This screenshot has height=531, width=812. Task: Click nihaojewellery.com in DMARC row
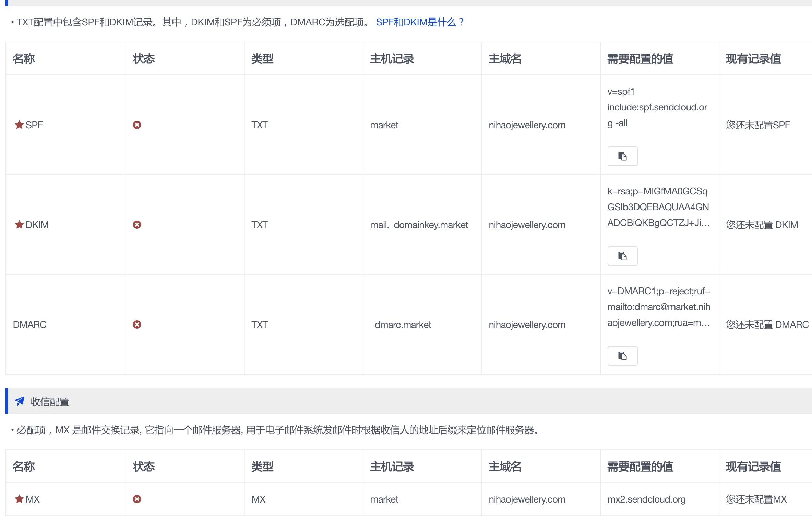pos(527,324)
